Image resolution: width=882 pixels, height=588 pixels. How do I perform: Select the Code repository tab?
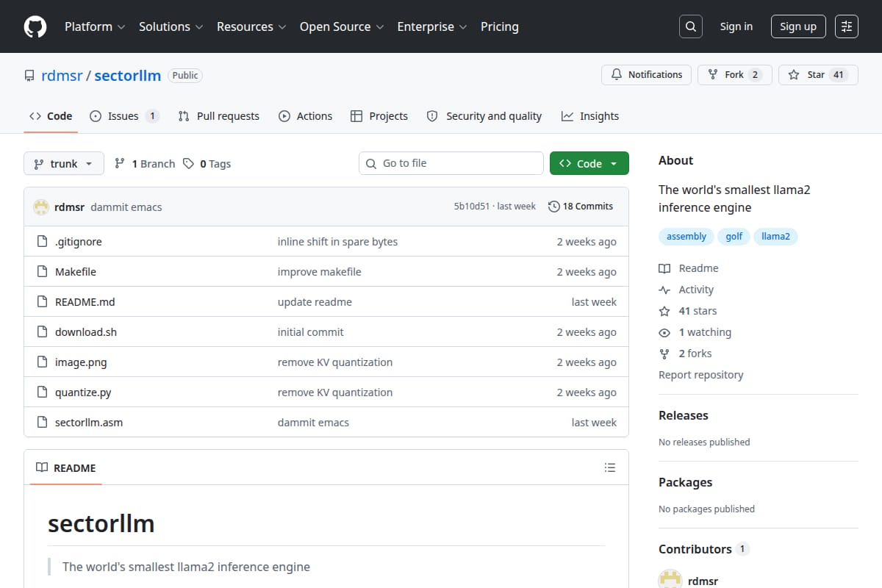[51, 116]
